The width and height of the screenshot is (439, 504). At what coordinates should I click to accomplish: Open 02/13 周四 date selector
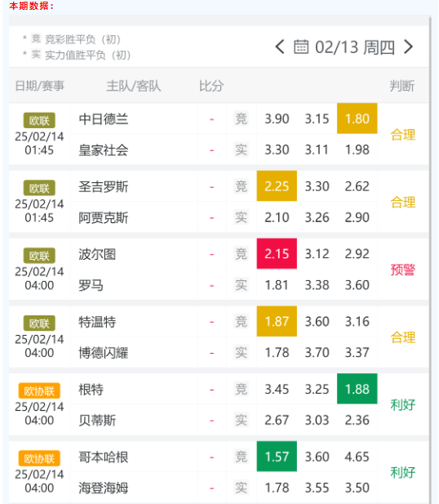[354, 47]
